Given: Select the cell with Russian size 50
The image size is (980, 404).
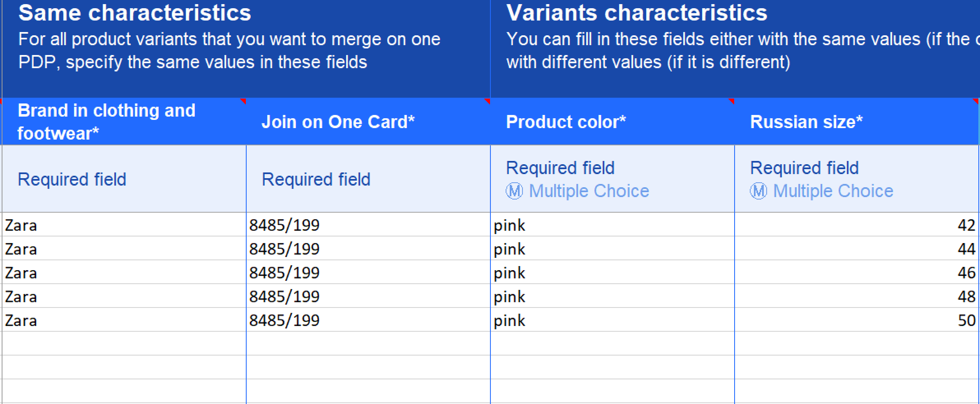Looking at the screenshot, I should (x=857, y=320).
